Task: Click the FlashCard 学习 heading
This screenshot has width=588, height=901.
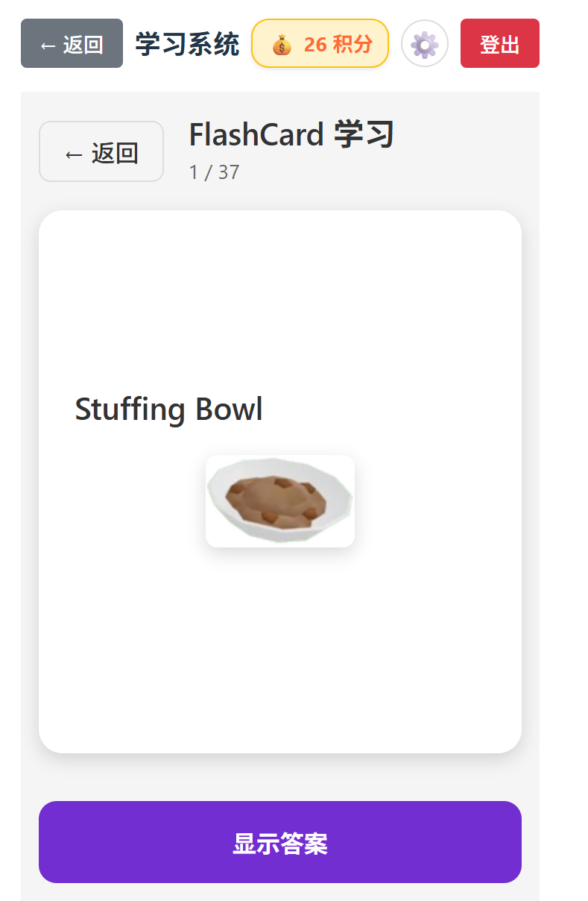Action: (x=291, y=135)
